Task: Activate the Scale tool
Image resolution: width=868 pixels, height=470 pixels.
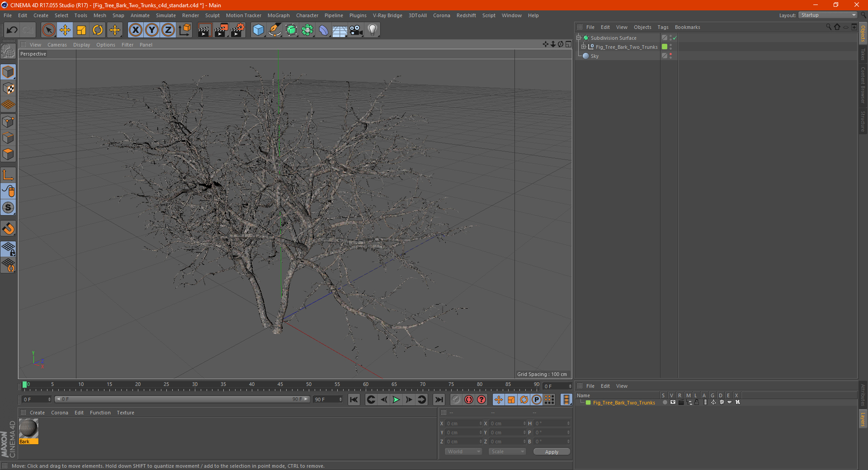Action: click(81, 30)
